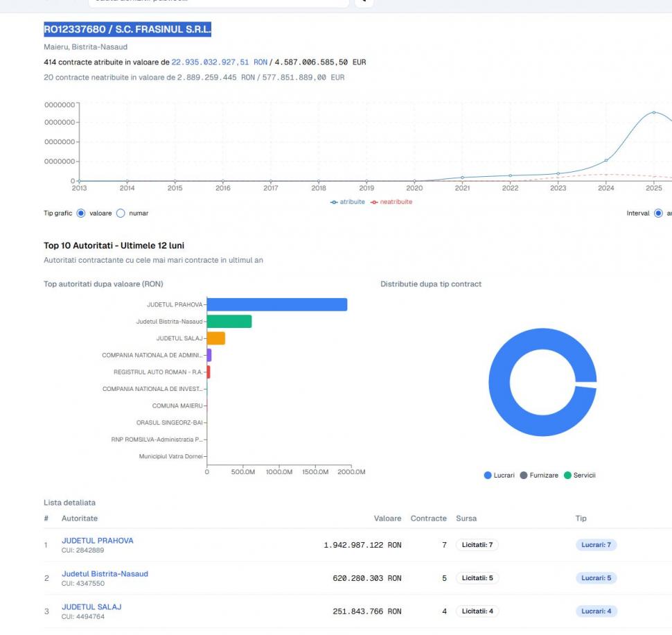Click the 2024 point on the line chart
The image size is (672, 635).
[606, 160]
